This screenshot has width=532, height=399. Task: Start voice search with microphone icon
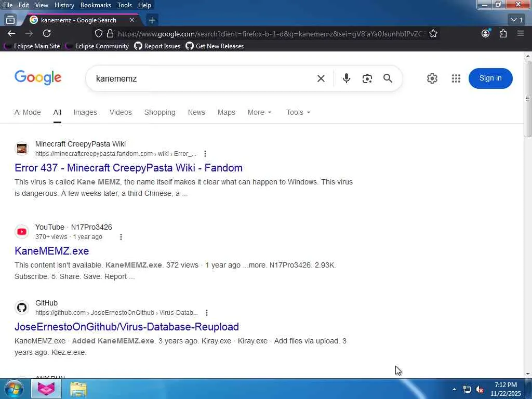[x=346, y=78]
